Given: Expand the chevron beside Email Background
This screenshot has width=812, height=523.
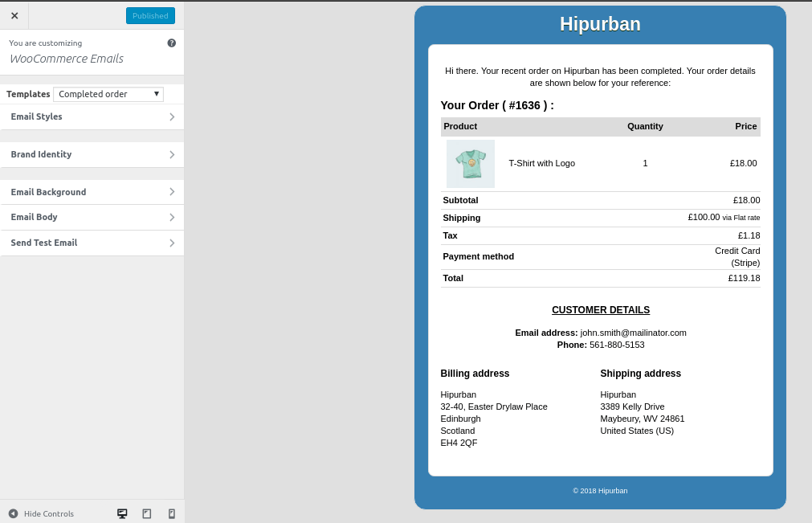Looking at the screenshot, I should [172, 192].
